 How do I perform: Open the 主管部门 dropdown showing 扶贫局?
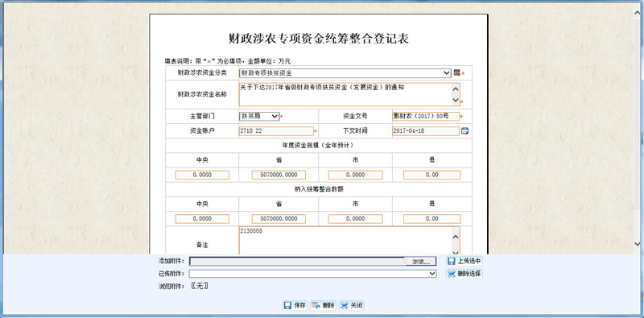click(x=259, y=116)
